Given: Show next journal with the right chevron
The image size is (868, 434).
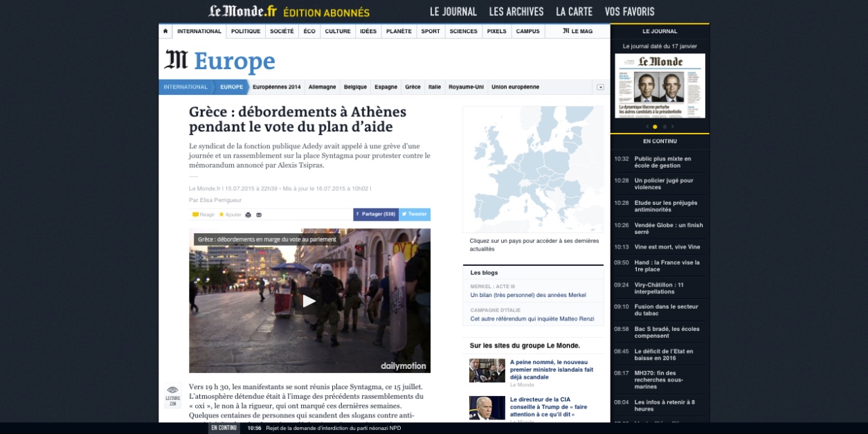Looking at the screenshot, I should tap(672, 127).
